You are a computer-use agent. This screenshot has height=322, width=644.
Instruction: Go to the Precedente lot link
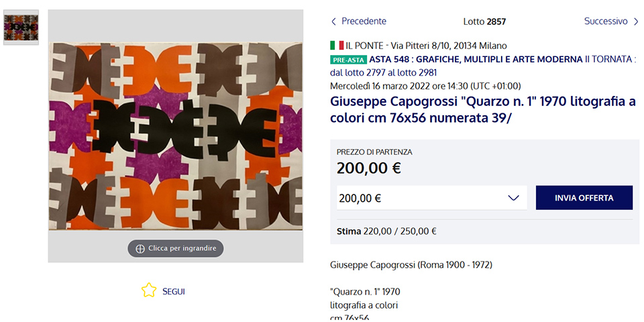pos(364,21)
